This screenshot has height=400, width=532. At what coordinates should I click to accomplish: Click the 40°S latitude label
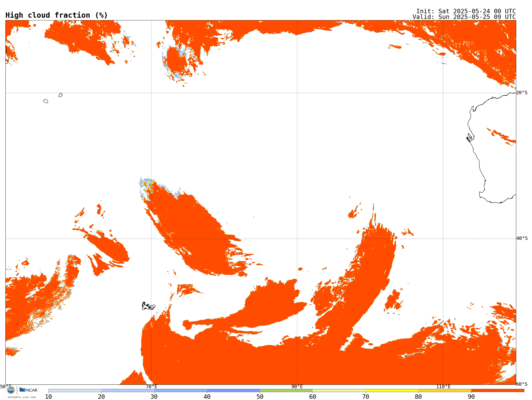522,238
